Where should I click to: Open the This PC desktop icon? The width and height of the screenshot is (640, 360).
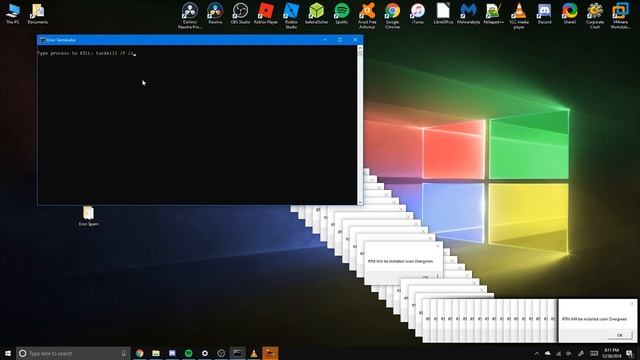[13, 13]
